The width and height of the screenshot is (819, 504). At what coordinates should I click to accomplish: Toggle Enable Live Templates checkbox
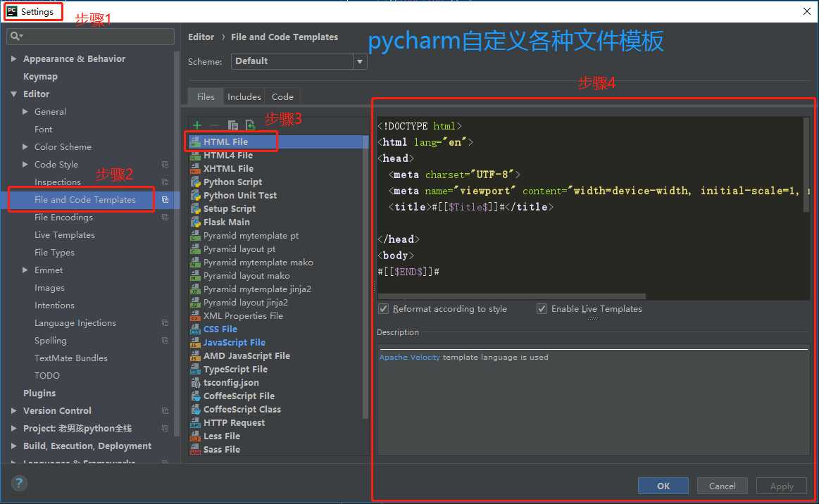[x=542, y=309]
